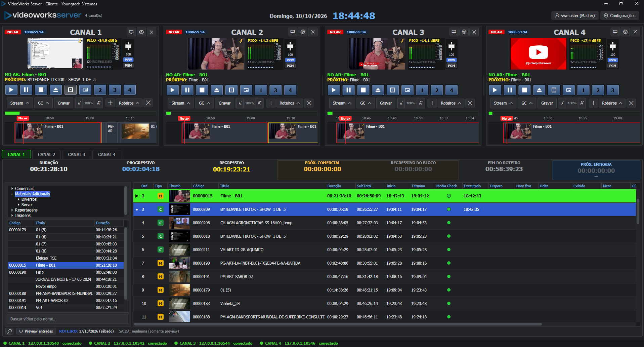Click the X icon next to Canal 4 Roteiros
This screenshot has height=347, width=644.
[631, 103]
